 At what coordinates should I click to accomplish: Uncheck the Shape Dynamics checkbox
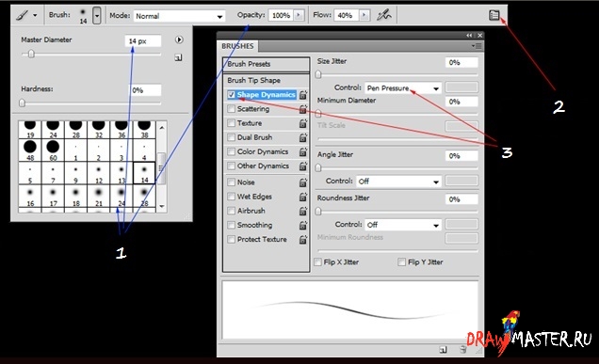click(x=231, y=95)
